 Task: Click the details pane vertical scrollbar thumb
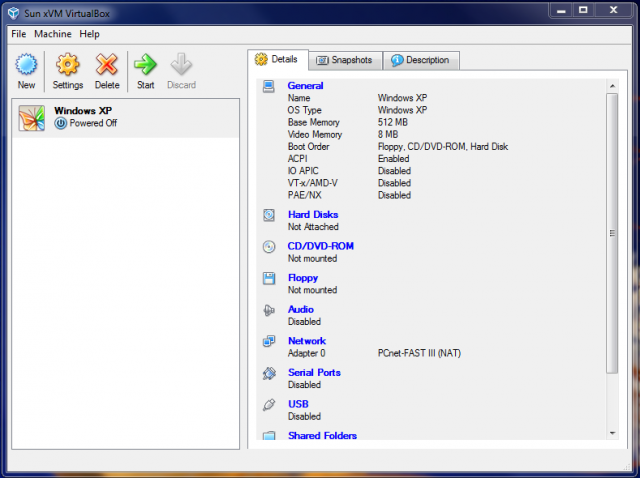tap(612, 233)
